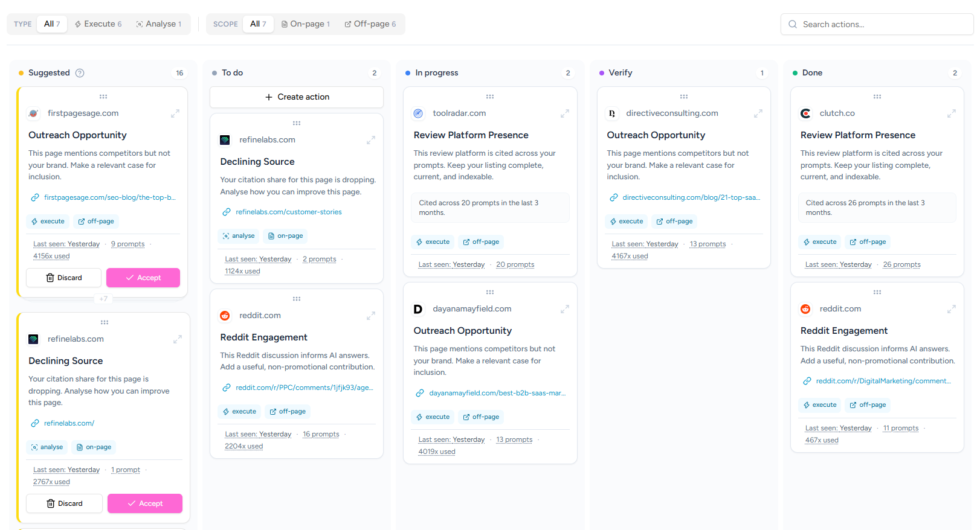Screen dimensions: 980x530
Task: Accept the refinelabs.com Declining Source suggestion
Action: (x=145, y=503)
